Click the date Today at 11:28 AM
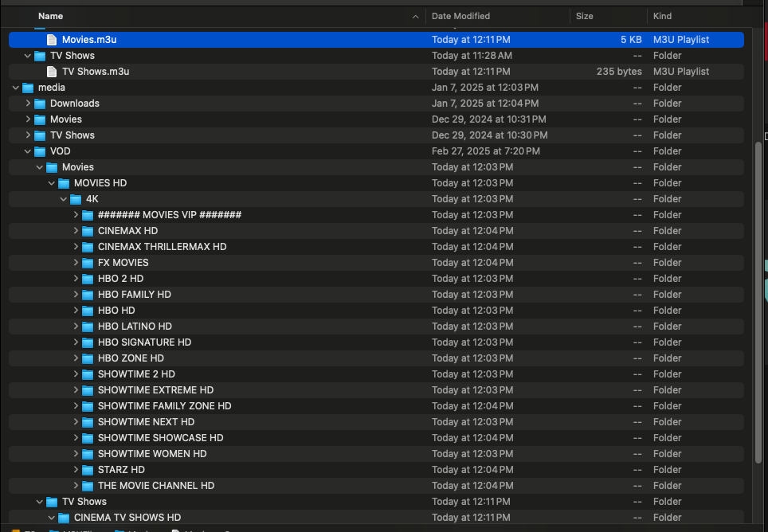 pos(472,56)
